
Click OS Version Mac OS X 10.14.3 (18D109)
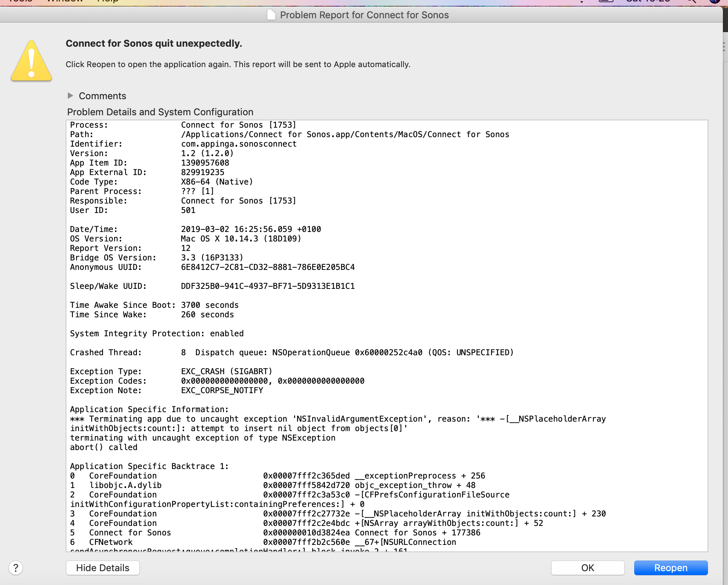click(241, 239)
